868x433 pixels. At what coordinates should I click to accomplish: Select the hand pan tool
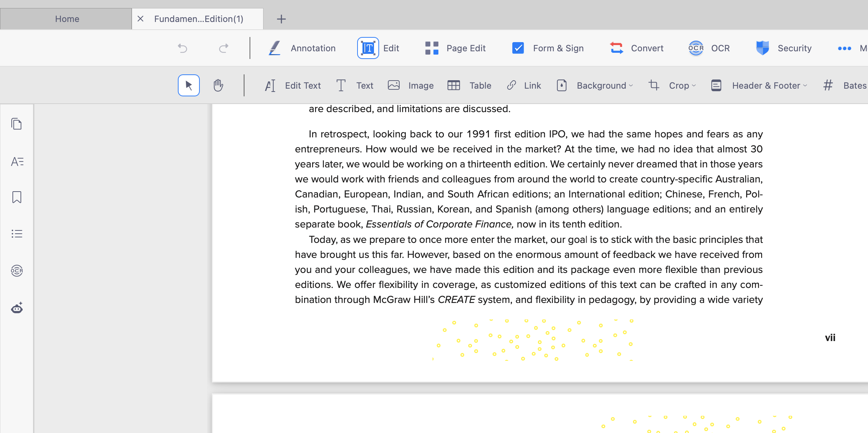(218, 85)
